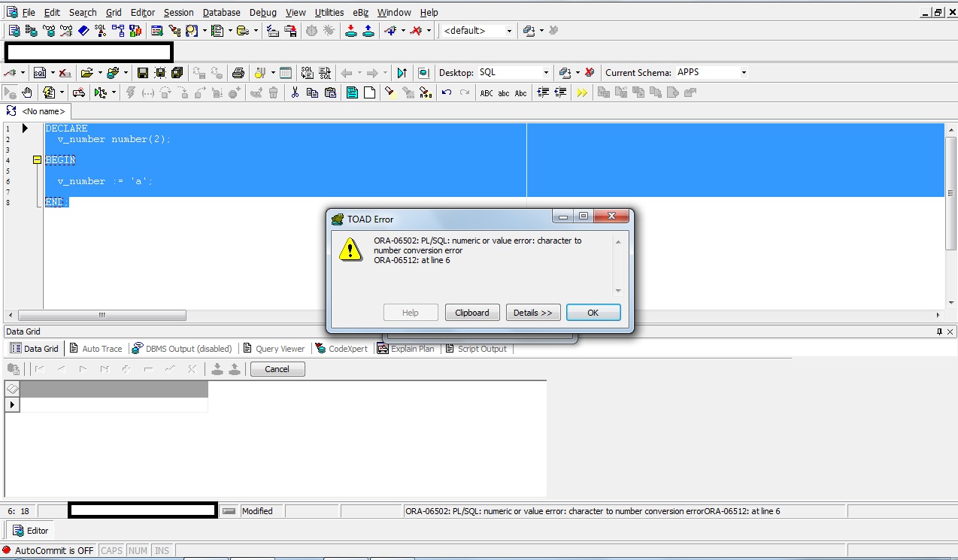Viewport: 958px width, 560px height.
Task: Open a file using the Open folder icon
Action: (x=87, y=73)
